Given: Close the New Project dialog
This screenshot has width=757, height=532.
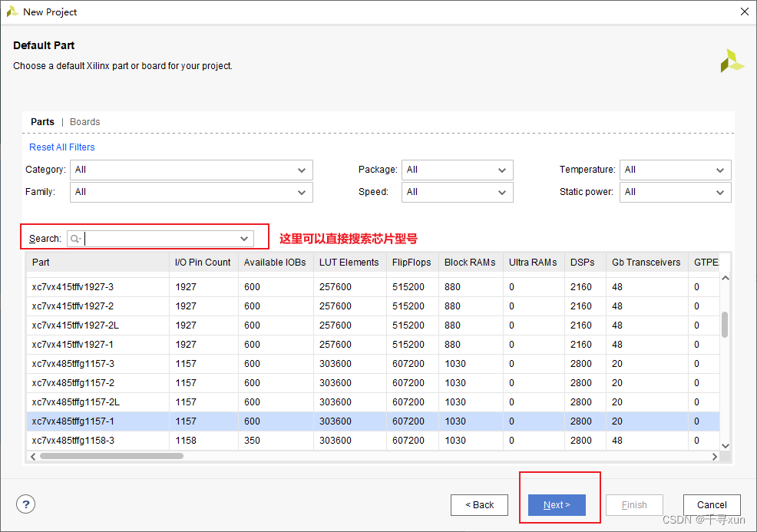Looking at the screenshot, I should tap(745, 12).
